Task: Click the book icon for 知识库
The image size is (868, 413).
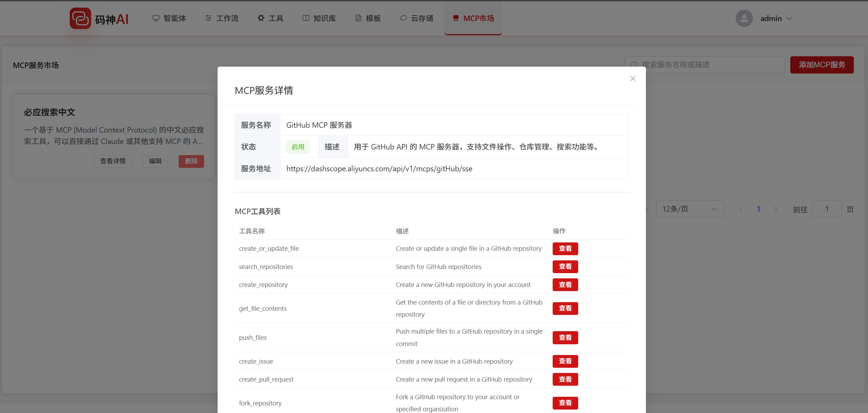Action: tap(306, 18)
